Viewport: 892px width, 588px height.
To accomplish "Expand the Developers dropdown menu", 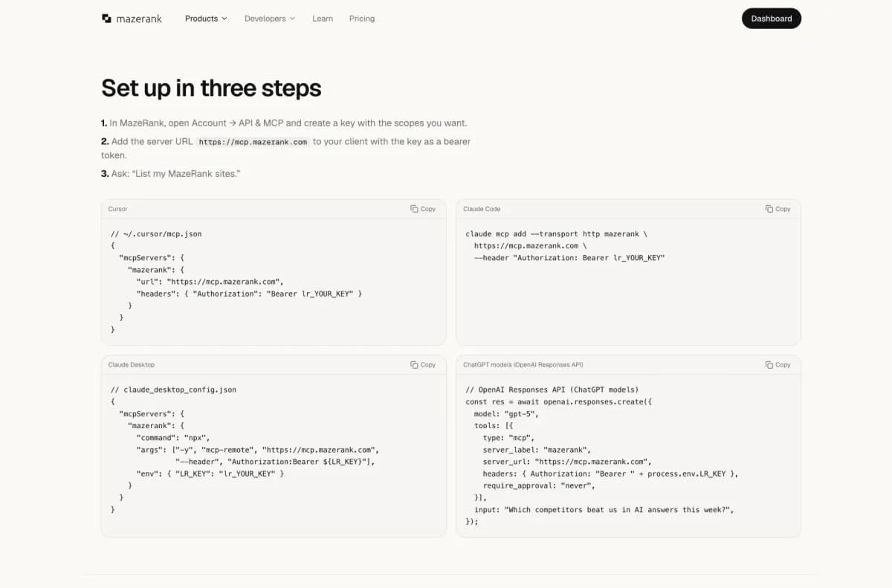I will click(x=270, y=19).
